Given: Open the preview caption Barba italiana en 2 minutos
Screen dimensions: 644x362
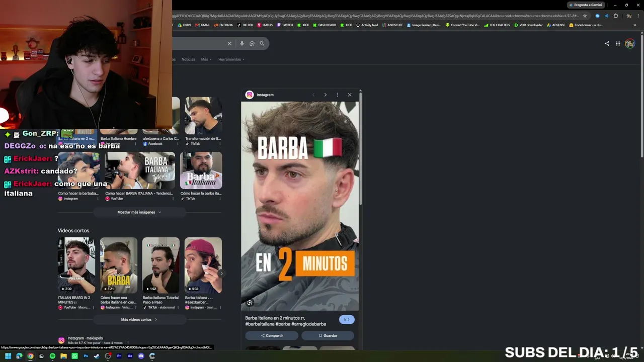Looking at the screenshot, I should (x=285, y=321).
